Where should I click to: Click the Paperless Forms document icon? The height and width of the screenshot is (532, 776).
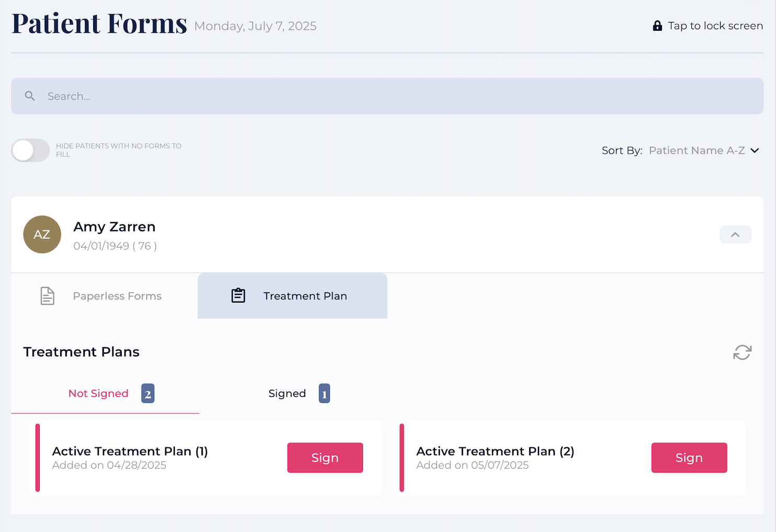[48, 296]
